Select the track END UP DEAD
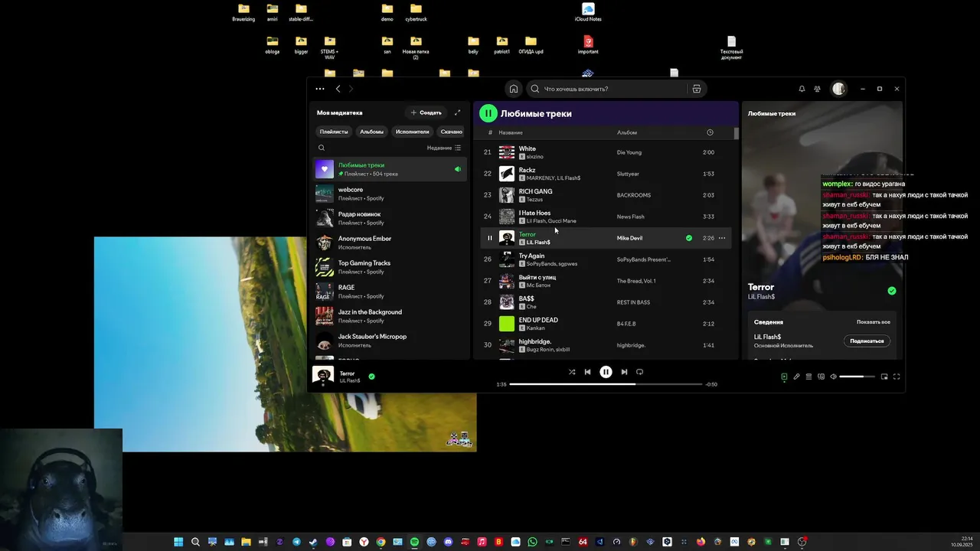Screen dimensions: 980x551 pyautogui.click(x=606, y=324)
